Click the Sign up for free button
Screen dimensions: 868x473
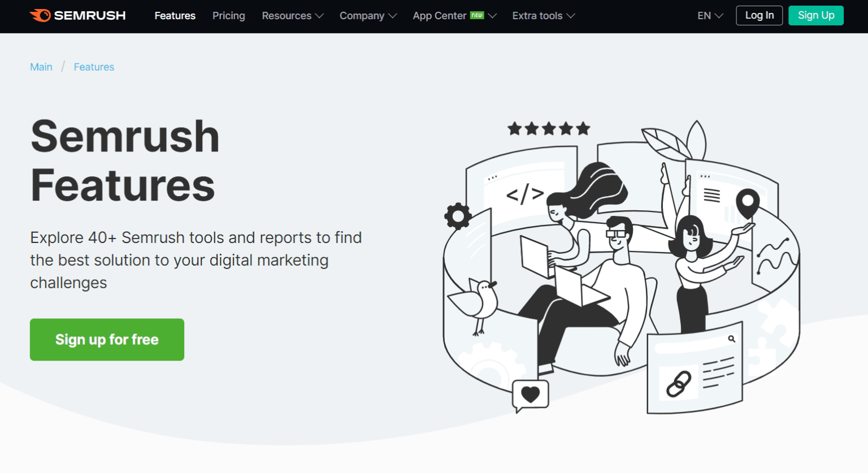pos(107,340)
